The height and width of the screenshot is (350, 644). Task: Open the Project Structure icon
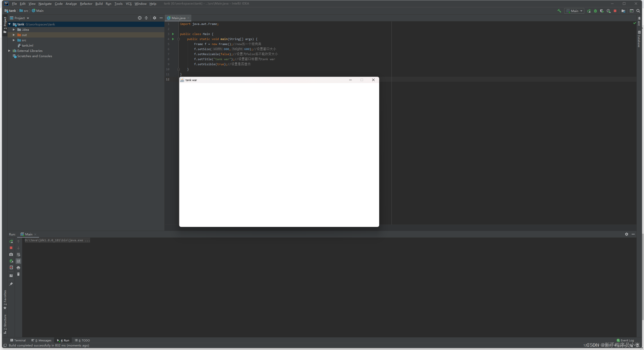[x=623, y=11]
